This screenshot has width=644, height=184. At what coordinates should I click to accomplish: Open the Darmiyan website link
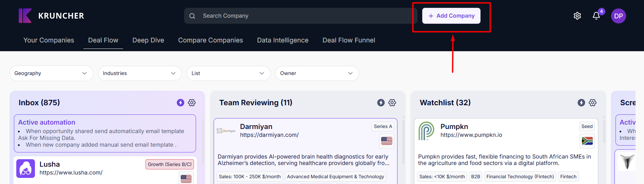coord(269,135)
